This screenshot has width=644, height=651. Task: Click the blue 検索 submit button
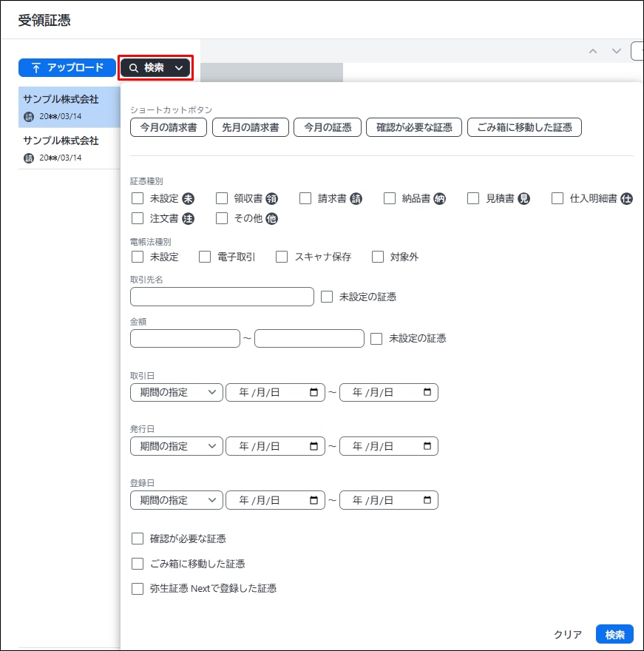[x=614, y=634]
